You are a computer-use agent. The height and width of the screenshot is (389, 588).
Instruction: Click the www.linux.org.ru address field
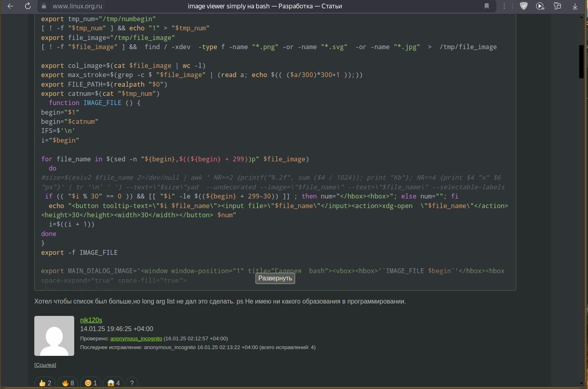coord(77,6)
